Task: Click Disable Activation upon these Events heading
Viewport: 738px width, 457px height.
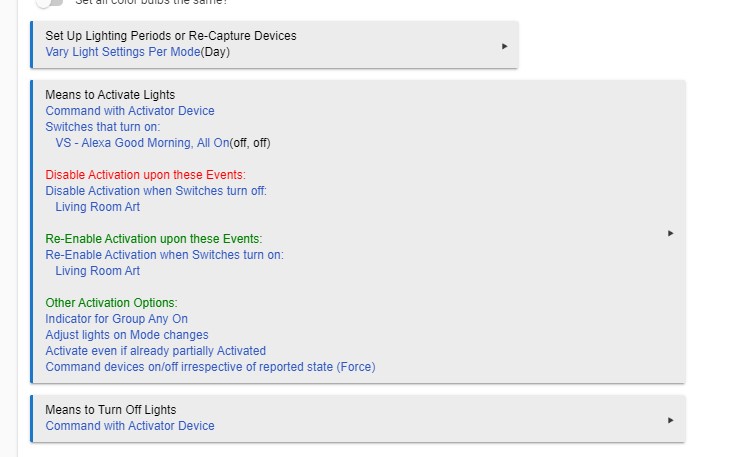Action: pos(145,175)
